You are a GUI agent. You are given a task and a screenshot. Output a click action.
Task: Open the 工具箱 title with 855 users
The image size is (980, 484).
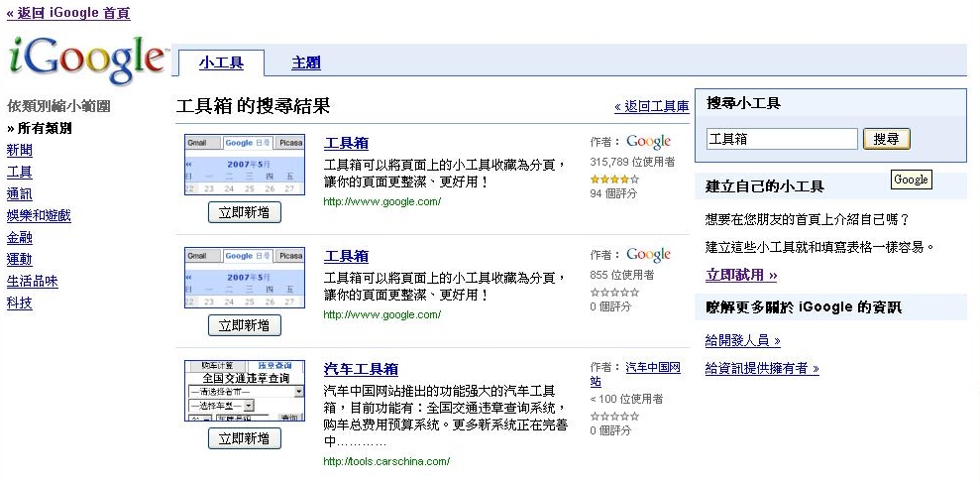346,257
